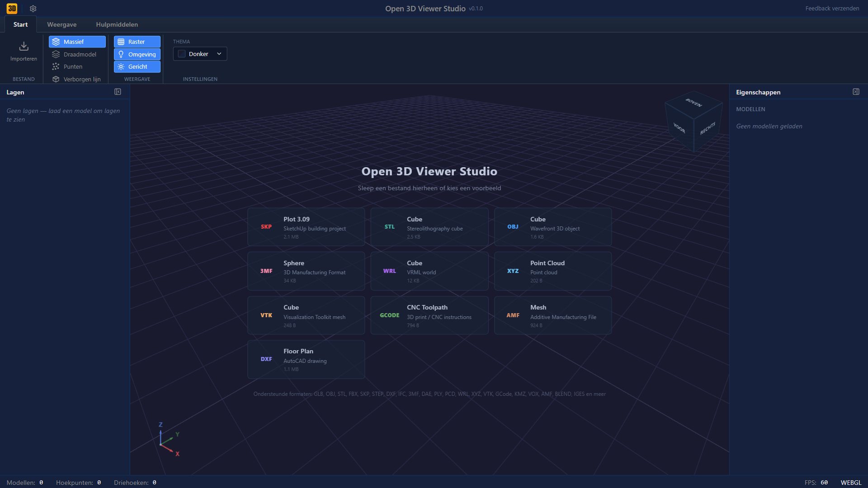Click 'Geen lagen' empty message
The width and height of the screenshot is (868, 488).
tap(63, 115)
